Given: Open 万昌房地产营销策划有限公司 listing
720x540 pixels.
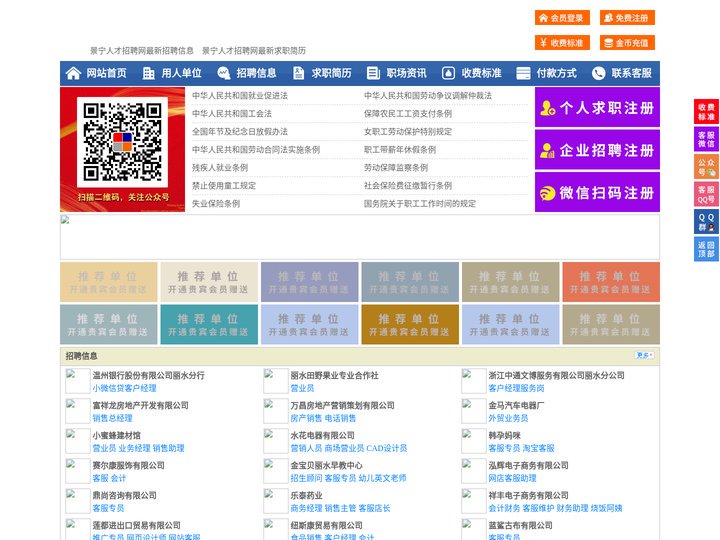Looking at the screenshot, I should (342, 405).
